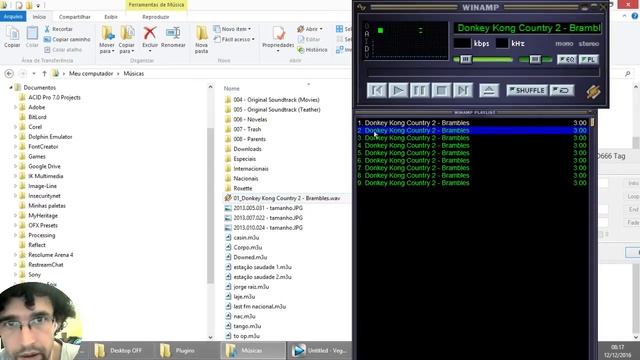Adjust the Winamp volume slider
The width and height of the screenshot is (640, 360).
465,60
